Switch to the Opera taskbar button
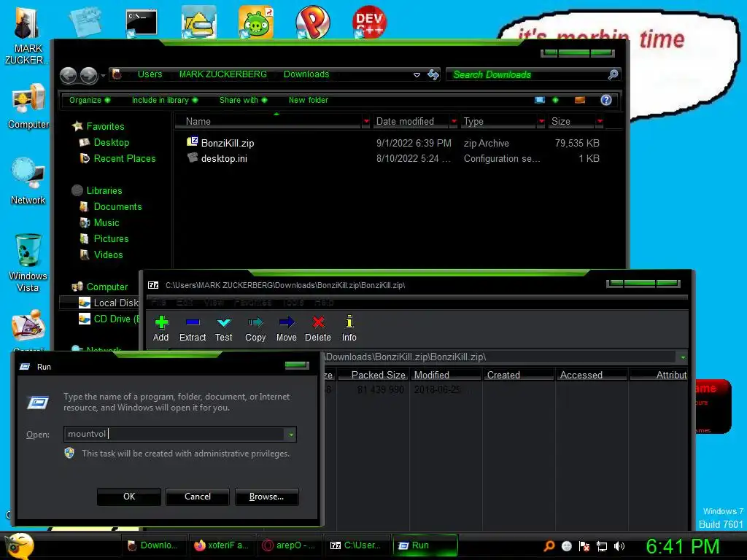This screenshot has width=747, height=560. click(290, 545)
